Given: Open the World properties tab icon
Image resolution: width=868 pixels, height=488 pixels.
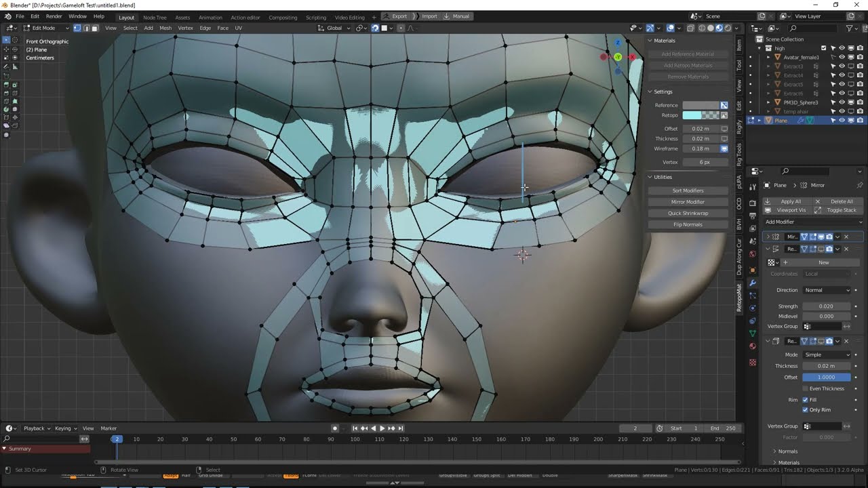Looking at the screenshot, I should [753, 254].
